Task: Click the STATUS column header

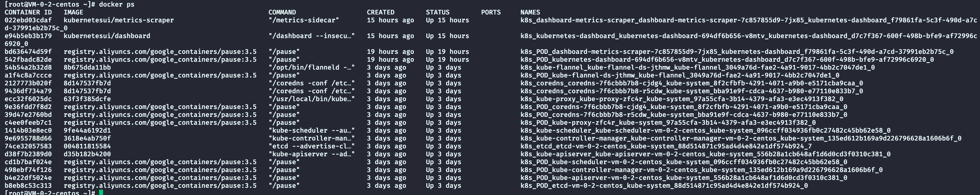Action: [437, 12]
